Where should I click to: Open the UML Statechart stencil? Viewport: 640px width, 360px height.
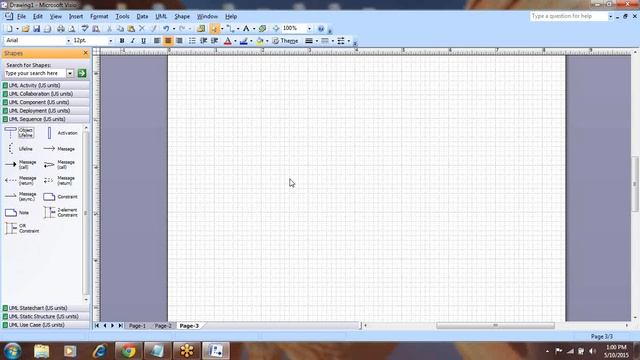click(45, 308)
